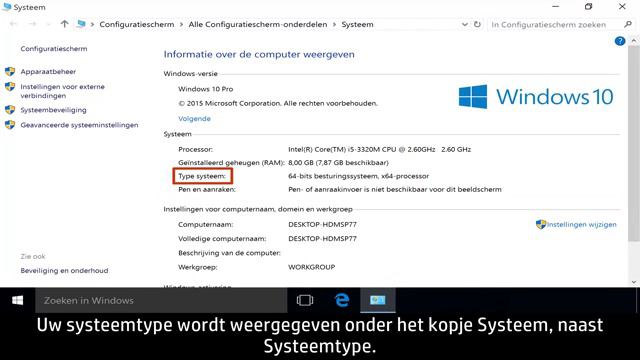Viewport: 640px width, 360px height.
Task: Expand recent locations dropdown arrow
Action: coord(48,24)
